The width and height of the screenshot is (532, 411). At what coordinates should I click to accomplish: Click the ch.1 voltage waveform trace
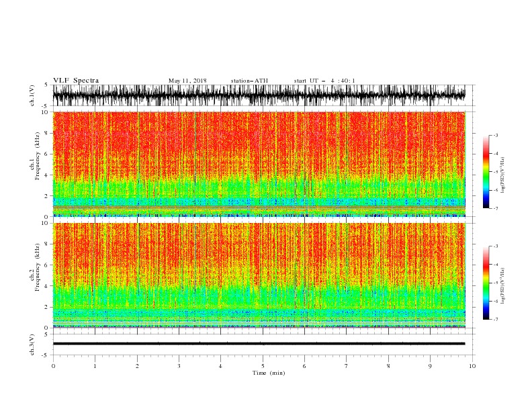click(259, 95)
